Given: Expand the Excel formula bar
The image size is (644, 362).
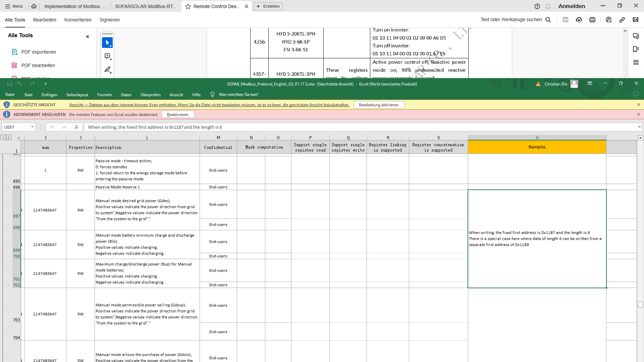Looking at the screenshot, I should tap(639, 127).
